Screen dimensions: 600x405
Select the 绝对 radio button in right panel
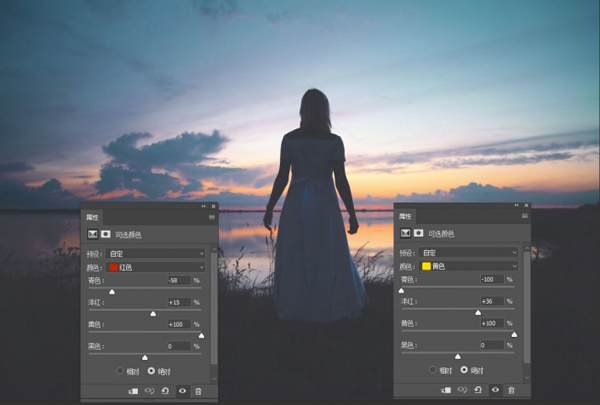(x=464, y=369)
